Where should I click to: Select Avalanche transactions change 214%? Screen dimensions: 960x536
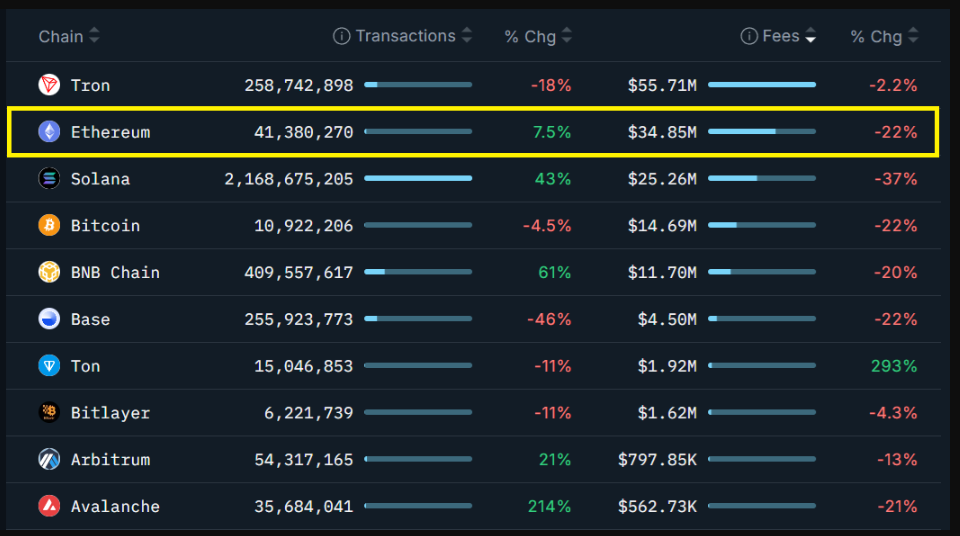[x=549, y=507]
